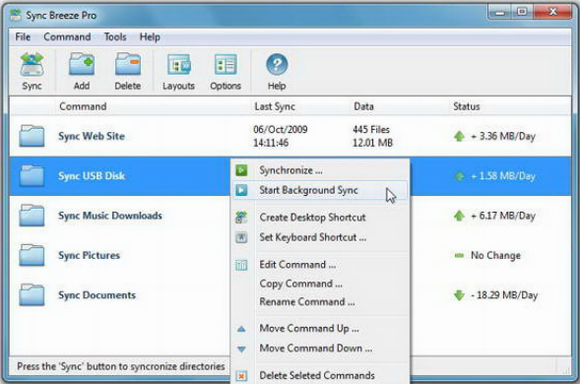
Task: Select Move Command Up
Action: [321, 329]
